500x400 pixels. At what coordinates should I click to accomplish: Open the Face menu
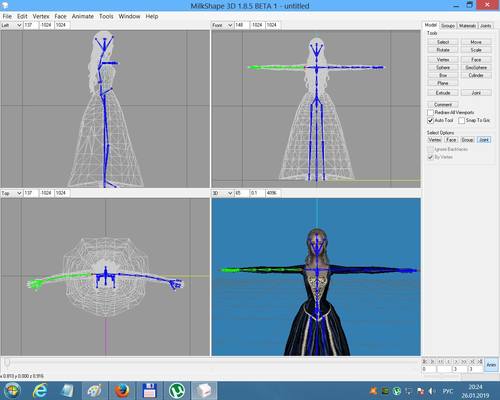coord(60,16)
